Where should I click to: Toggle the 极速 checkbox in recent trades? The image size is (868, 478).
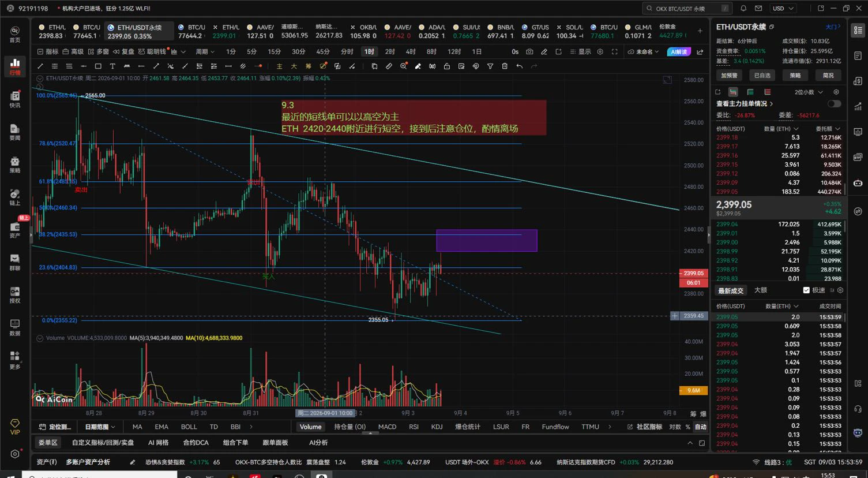[806, 290]
